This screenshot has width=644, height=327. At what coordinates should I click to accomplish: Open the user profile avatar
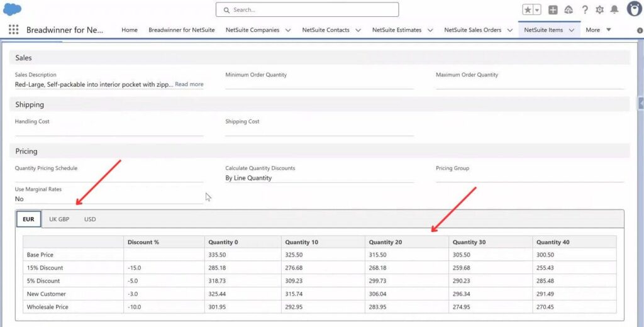click(x=635, y=9)
